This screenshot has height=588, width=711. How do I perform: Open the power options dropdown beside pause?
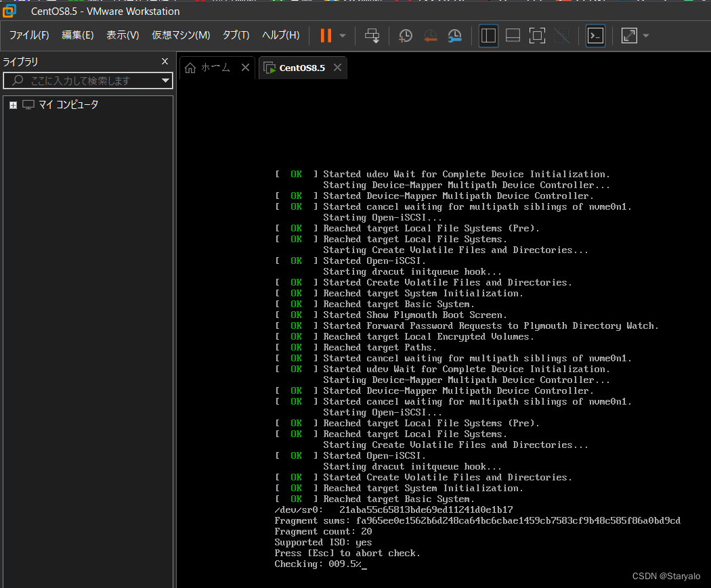(x=343, y=35)
